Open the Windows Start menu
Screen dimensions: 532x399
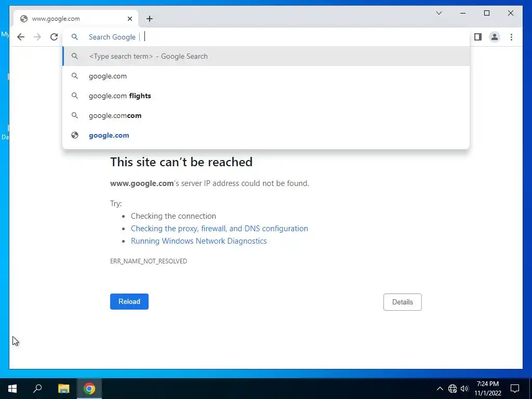tap(12, 389)
